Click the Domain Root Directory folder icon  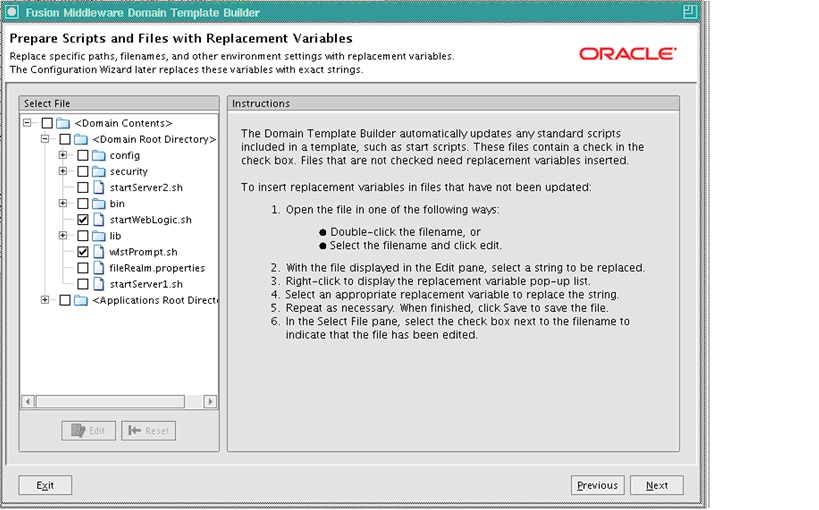pyautogui.click(x=81, y=140)
